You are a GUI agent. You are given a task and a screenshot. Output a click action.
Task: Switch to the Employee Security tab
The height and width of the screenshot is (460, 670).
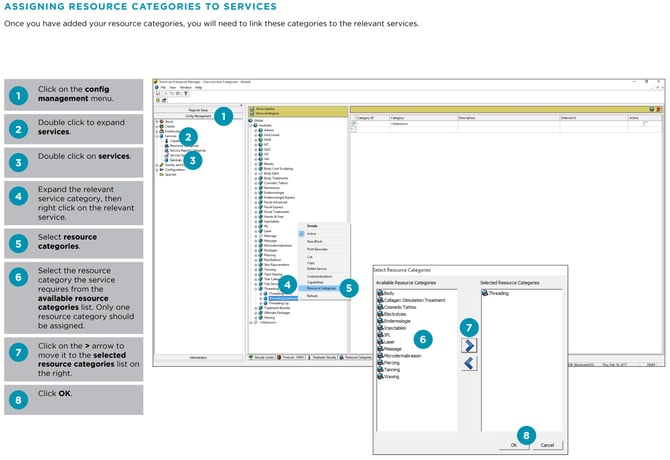(322, 357)
